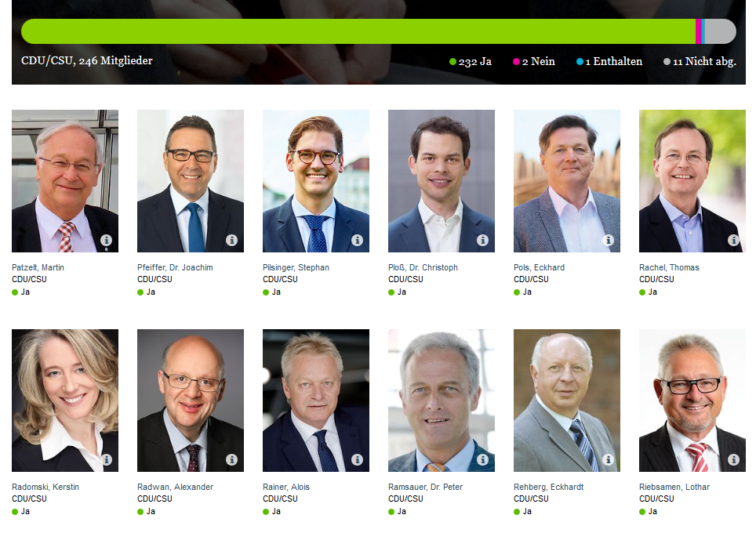Click info icon on Stephan Pilsinger's portrait
Viewport: 756px width, 533px height.
point(357,240)
